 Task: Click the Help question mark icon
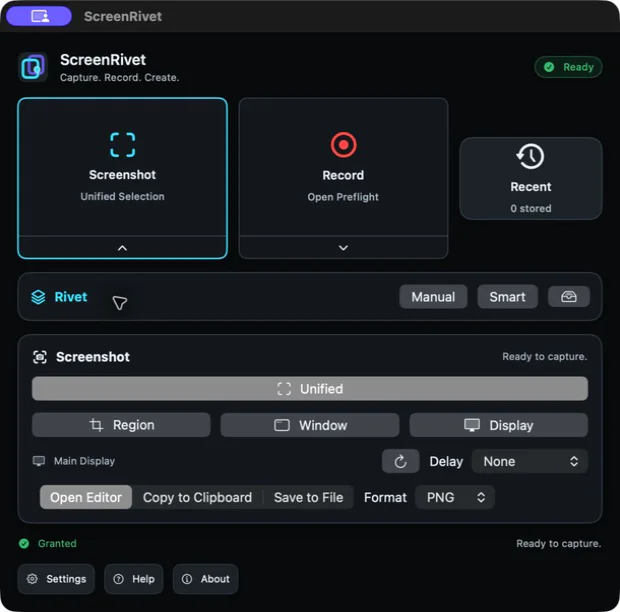[118, 579]
